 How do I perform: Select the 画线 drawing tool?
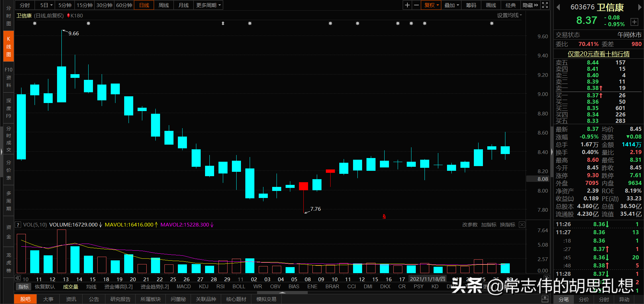coord(490,5)
